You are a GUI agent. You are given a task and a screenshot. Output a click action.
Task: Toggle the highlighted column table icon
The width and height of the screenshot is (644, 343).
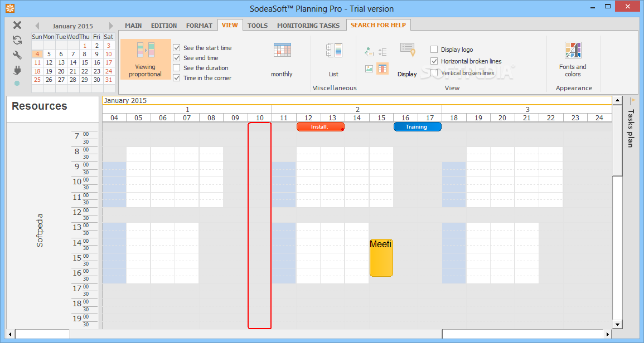[x=382, y=68]
